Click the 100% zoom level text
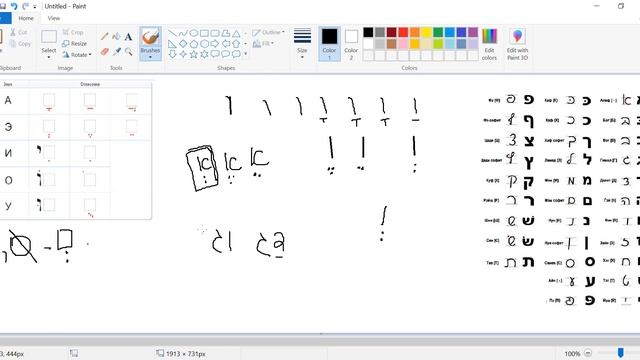 (572, 354)
